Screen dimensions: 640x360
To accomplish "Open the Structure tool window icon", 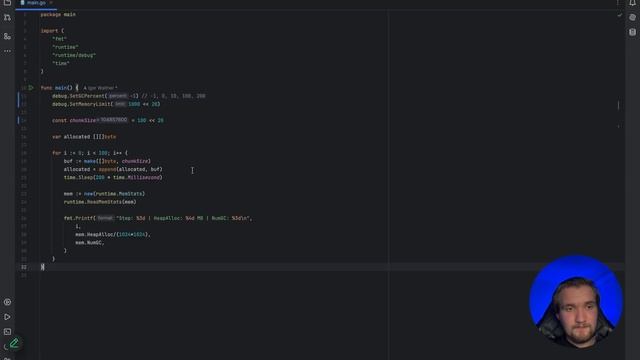I will [7, 36].
